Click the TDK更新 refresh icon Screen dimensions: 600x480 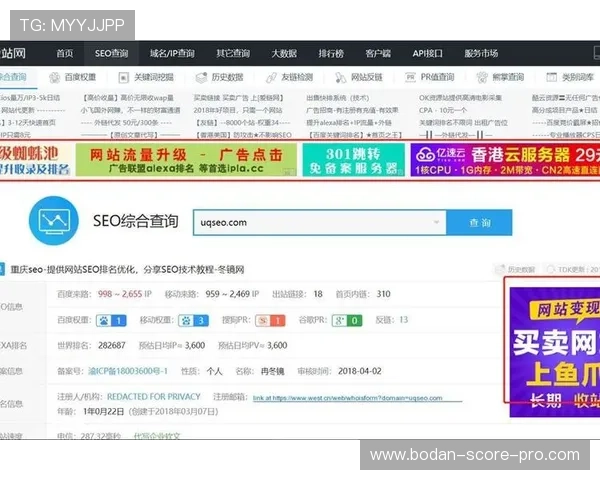coord(550,269)
